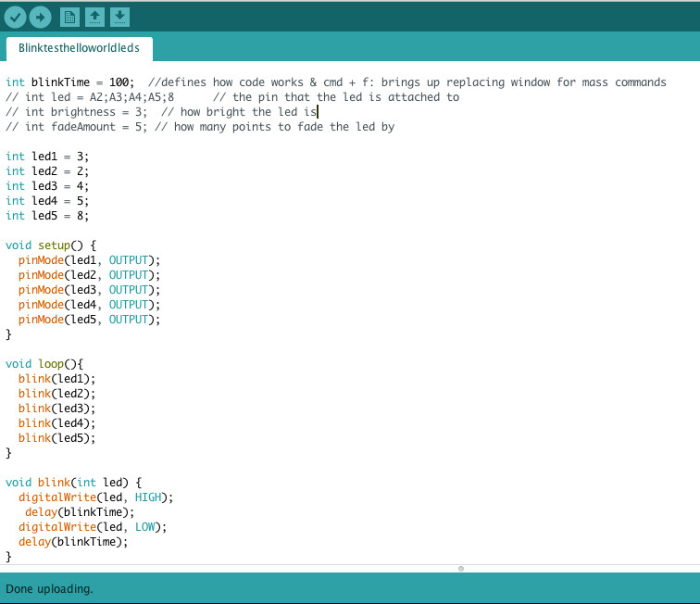
Task: Click the console divider handle dot
Action: click(x=461, y=569)
